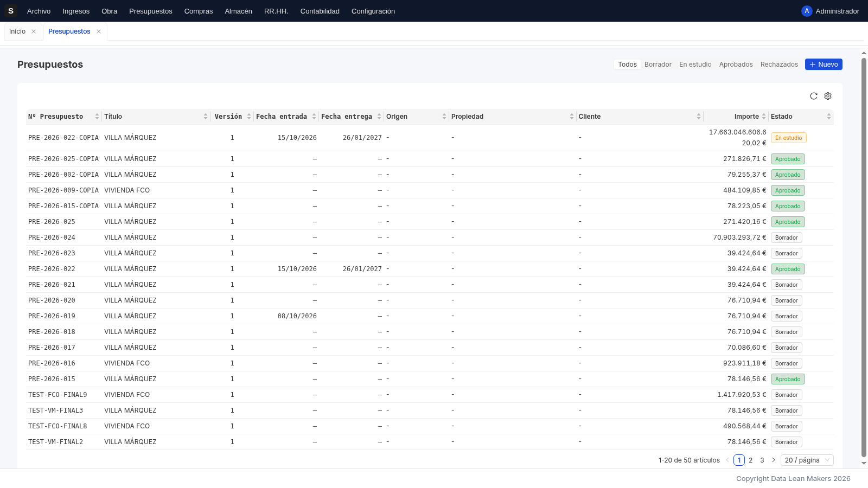
Task: Open table settings gear icon
Action: pyautogui.click(x=828, y=96)
